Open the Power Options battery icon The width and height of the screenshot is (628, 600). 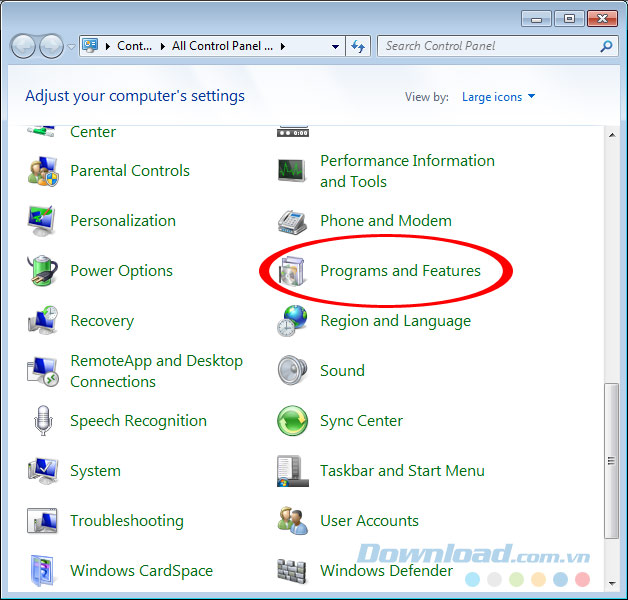tap(42, 271)
